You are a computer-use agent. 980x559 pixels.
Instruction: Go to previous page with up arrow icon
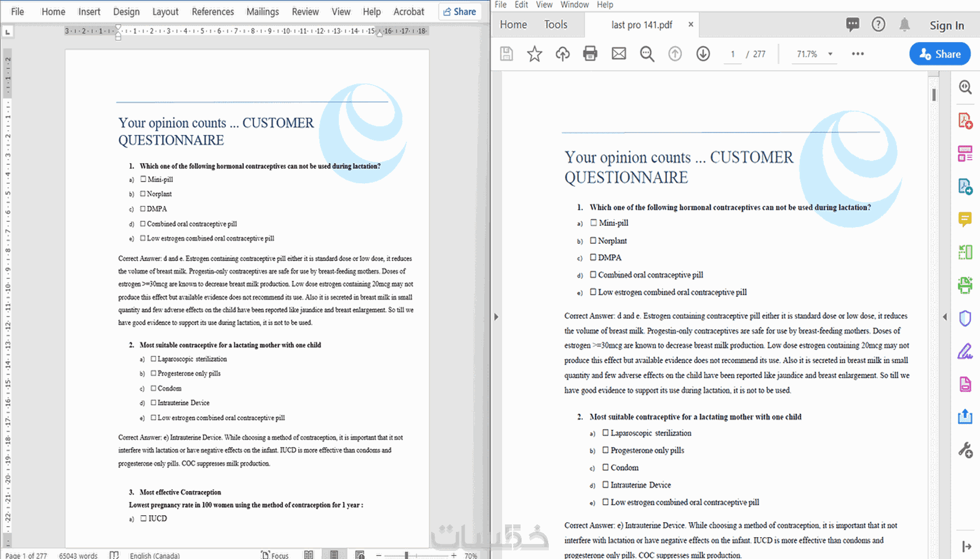pyautogui.click(x=675, y=54)
